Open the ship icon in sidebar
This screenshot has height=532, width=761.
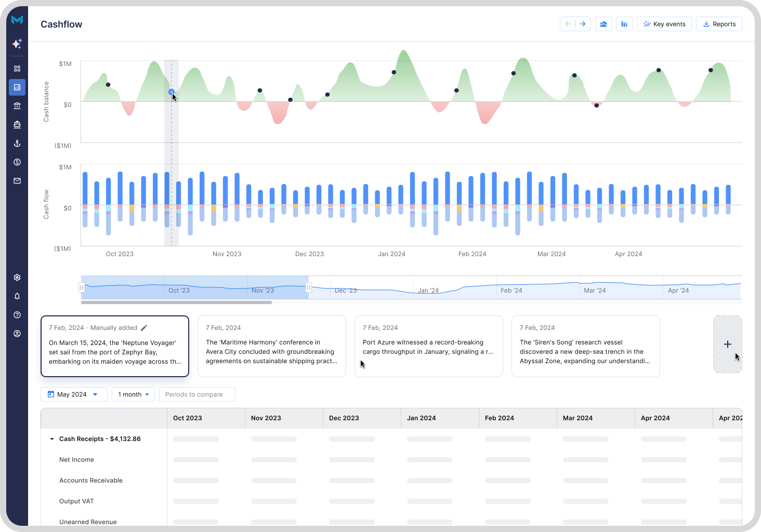pos(17,125)
